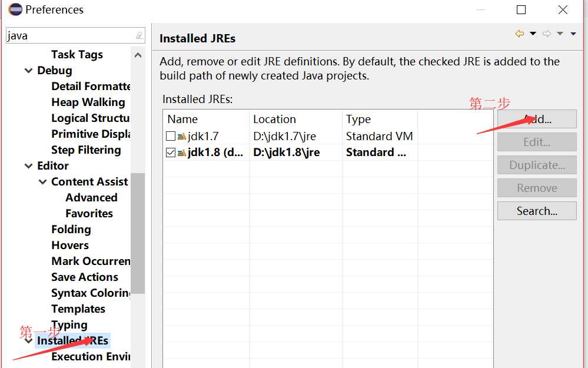Viewport: 588px width, 368px height.
Task: Click the Search... button
Action: (537, 211)
